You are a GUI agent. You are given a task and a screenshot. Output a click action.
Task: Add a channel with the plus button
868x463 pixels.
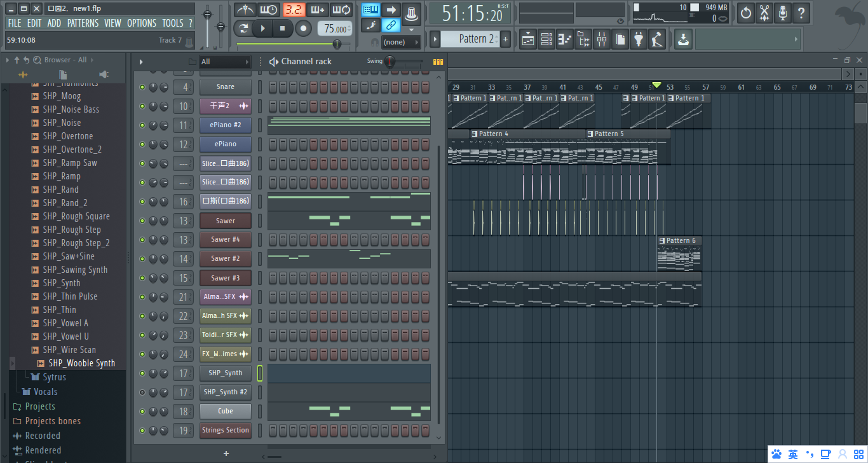coord(226,453)
